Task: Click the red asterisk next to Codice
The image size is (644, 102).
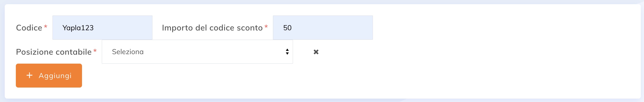Action: coord(46,27)
